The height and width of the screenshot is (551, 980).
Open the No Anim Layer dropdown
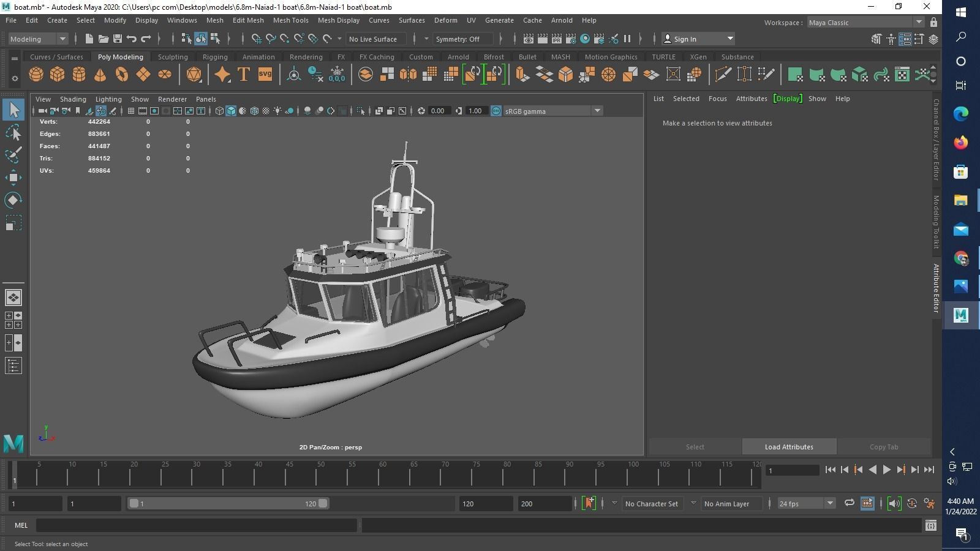click(731, 503)
